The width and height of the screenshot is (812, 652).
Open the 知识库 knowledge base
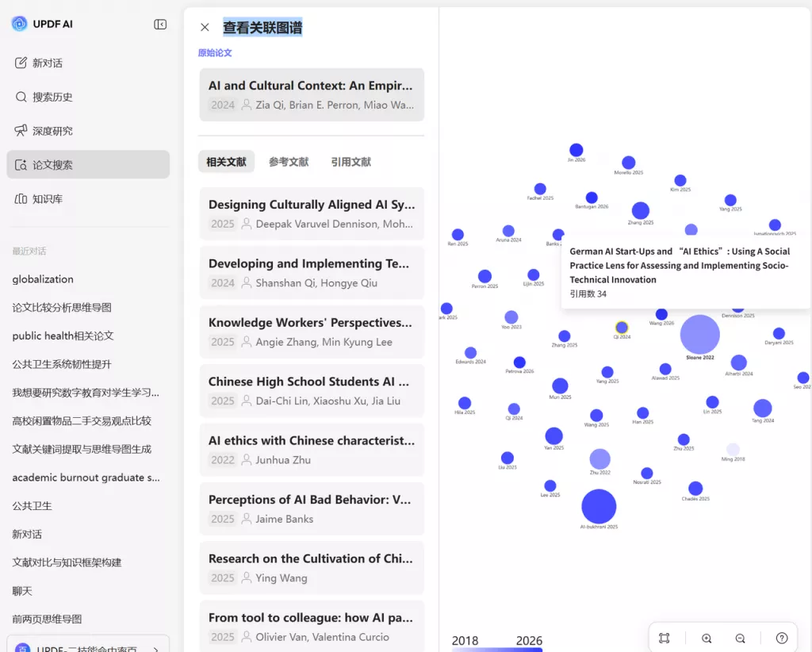tap(48, 198)
